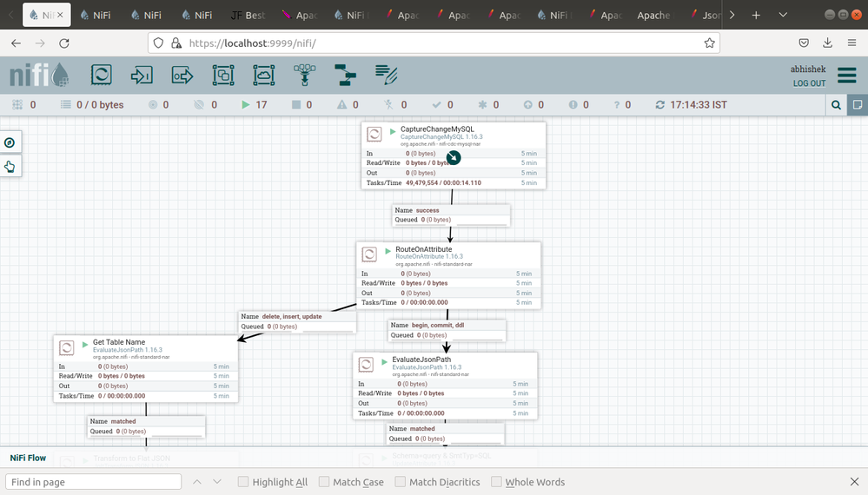Click the username abhishek
The height and width of the screenshot is (495, 868).
808,69
